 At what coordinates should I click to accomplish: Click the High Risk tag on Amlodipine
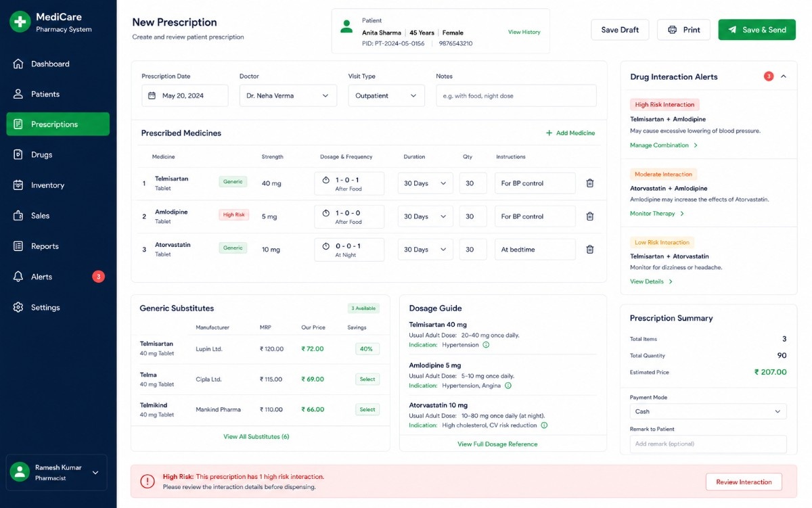coord(234,215)
